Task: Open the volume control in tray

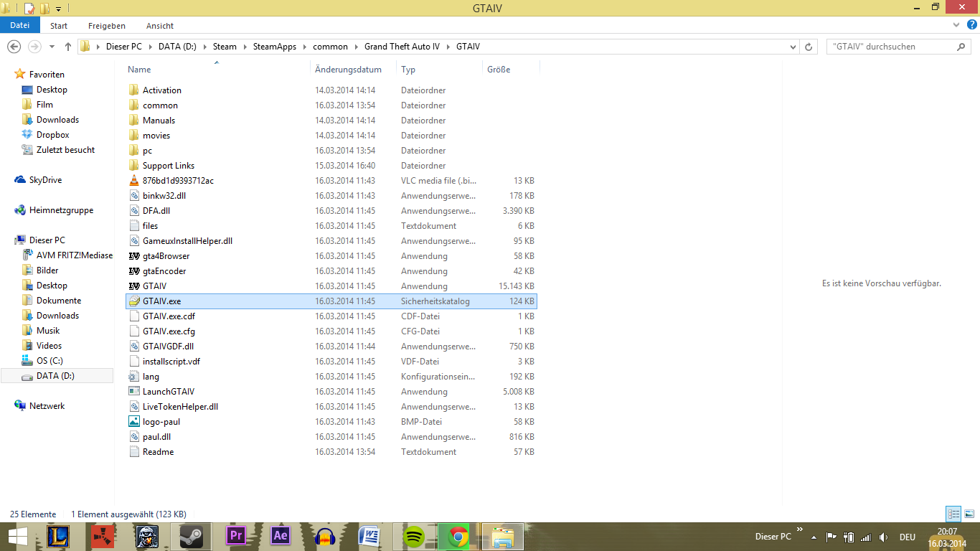Action: coord(882,537)
